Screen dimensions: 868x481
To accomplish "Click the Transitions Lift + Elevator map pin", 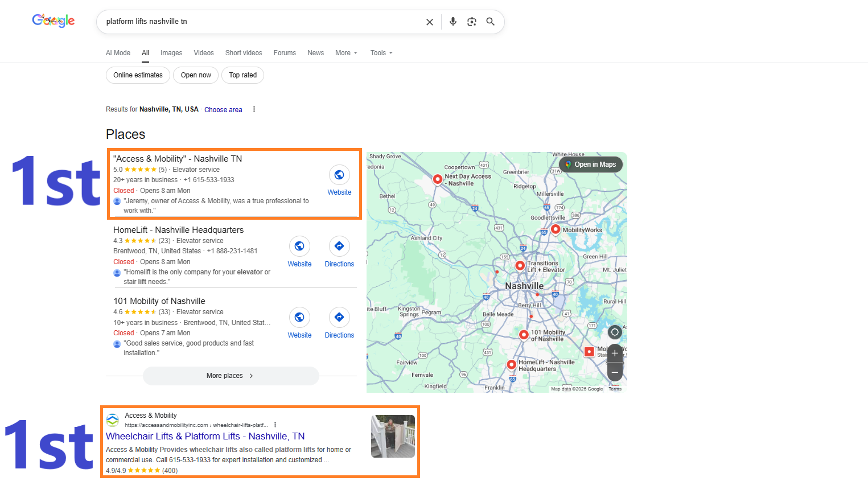I will [520, 265].
